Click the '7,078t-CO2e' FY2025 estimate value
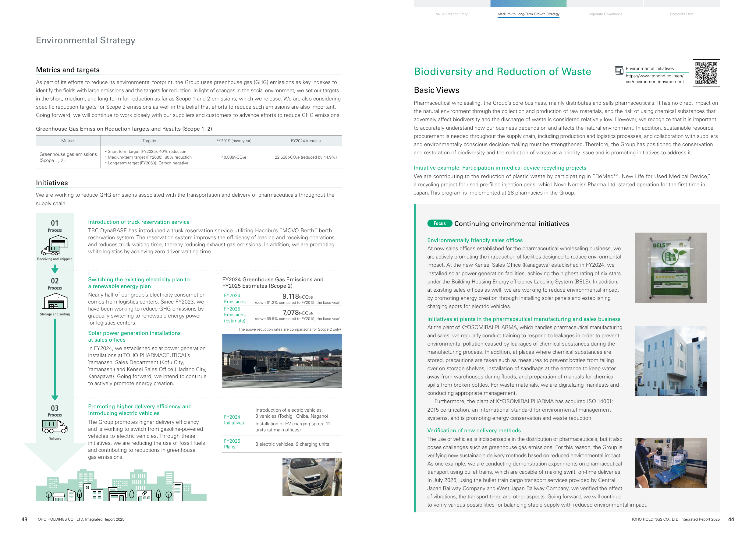Screen dimensions: 756x534 298,313
